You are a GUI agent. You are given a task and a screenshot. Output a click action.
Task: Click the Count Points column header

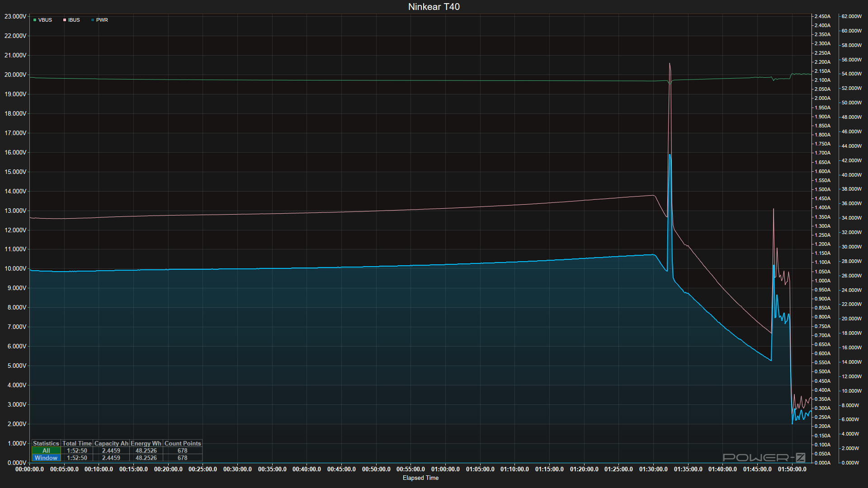[183, 443]
